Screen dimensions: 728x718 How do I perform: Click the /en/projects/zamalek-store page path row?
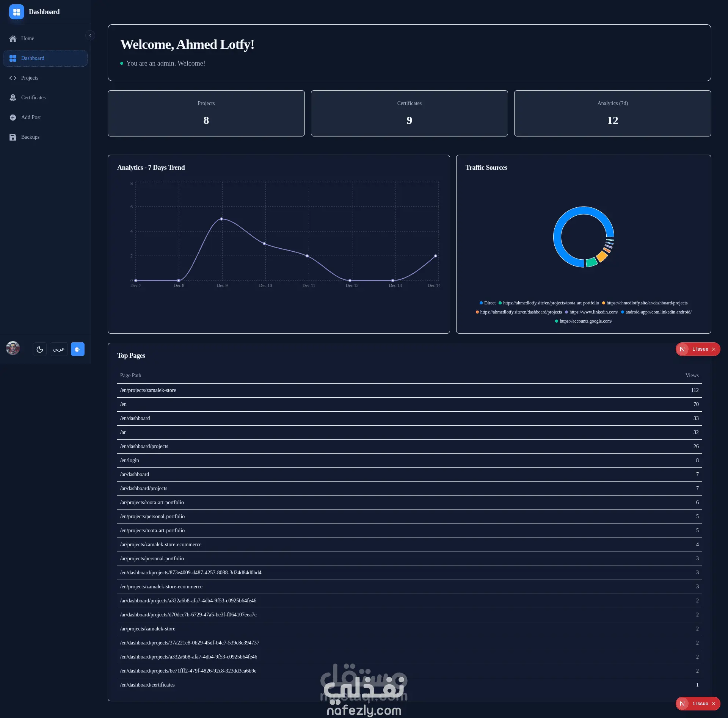tap(148, 390)
